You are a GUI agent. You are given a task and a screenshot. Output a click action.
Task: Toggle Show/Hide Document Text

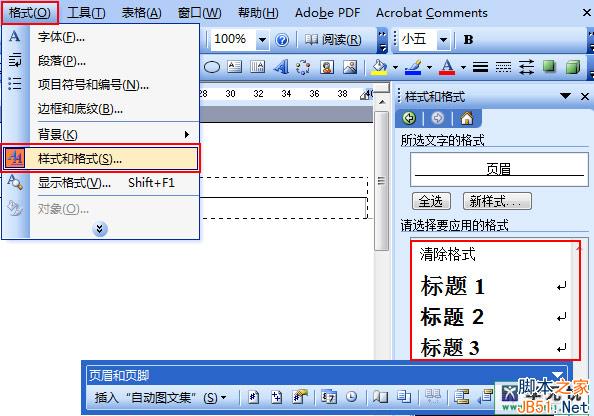(403, 397)
